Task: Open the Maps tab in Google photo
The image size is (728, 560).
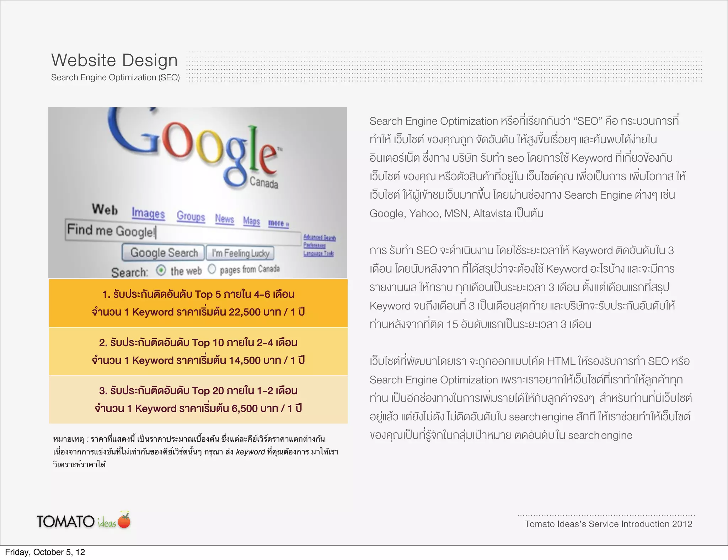Action: pos(251,221)
